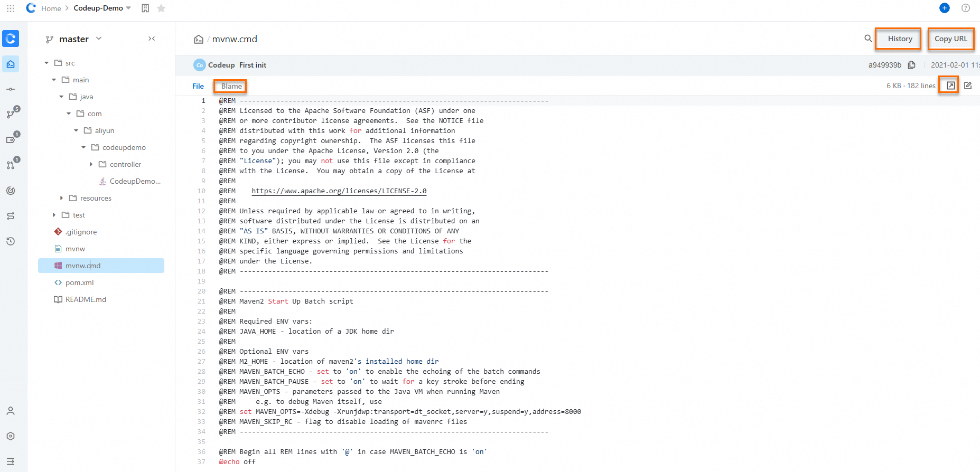This screenshot has height=472, width=980.
Task: Click the '6 KB · 182 lines' file info
Action: pyautogui.click(x=911, y=86)
